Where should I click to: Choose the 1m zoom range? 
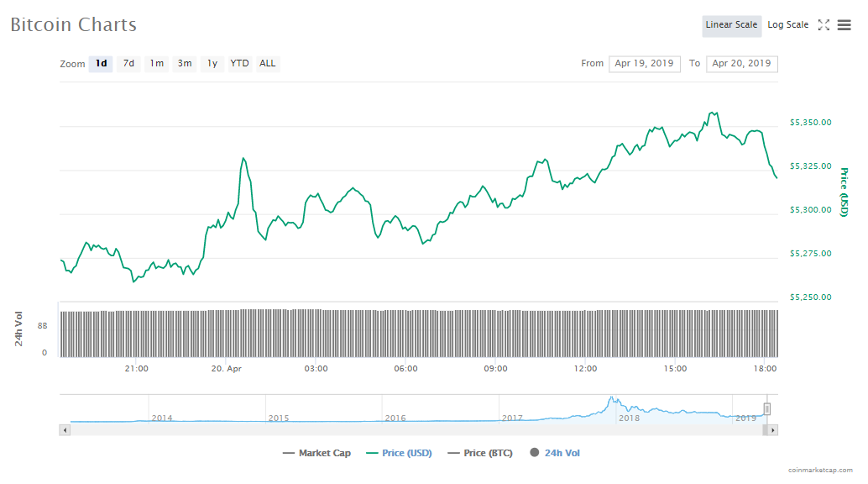tap(156, 64)
